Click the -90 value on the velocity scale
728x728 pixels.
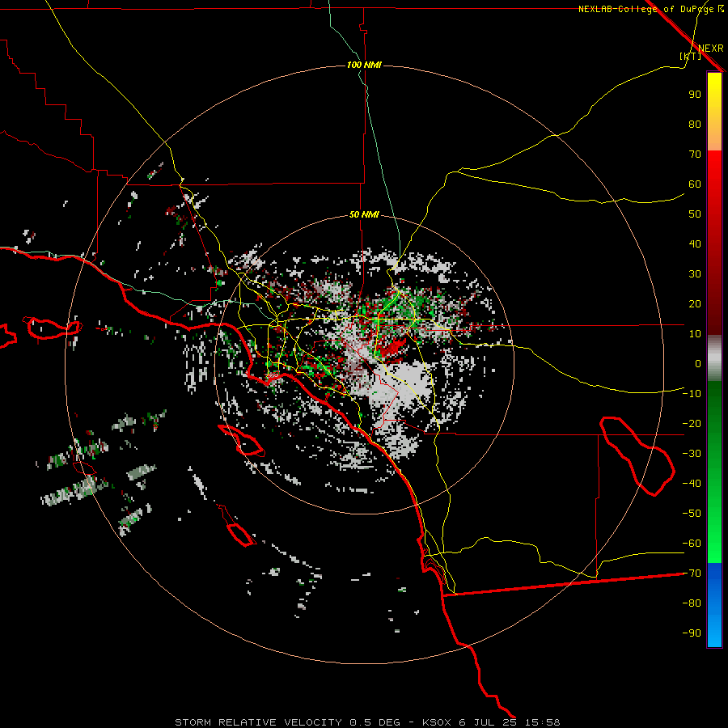click(692, 633)
